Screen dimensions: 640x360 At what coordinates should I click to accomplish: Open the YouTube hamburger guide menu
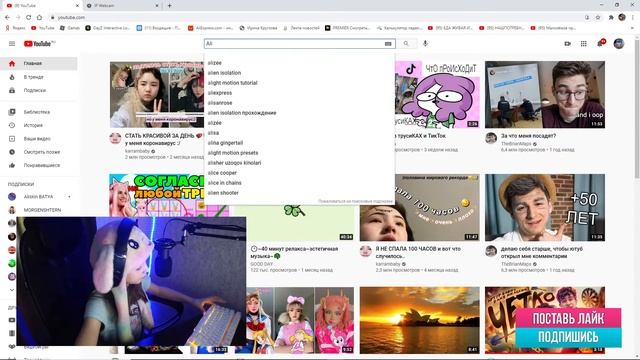click(x=12, y=44)
